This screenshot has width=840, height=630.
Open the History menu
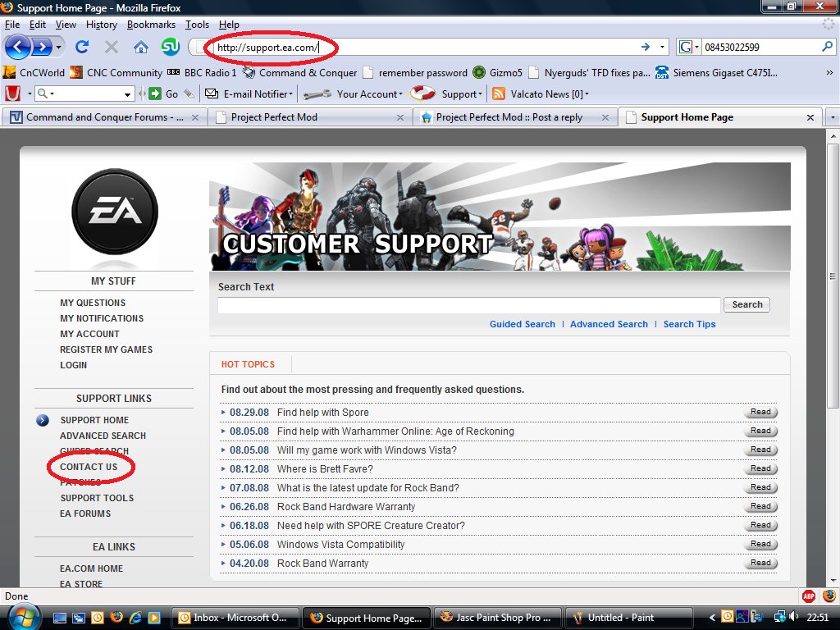coord(101,25)
